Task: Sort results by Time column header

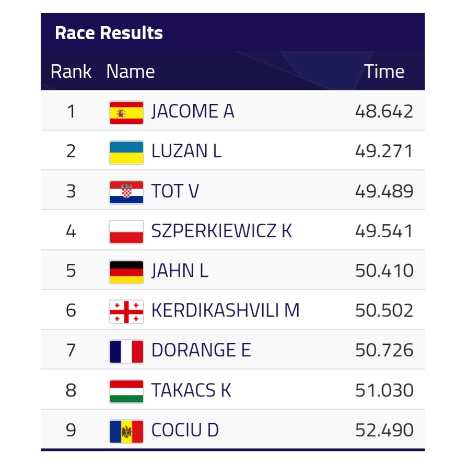Action: pos(384,72)
